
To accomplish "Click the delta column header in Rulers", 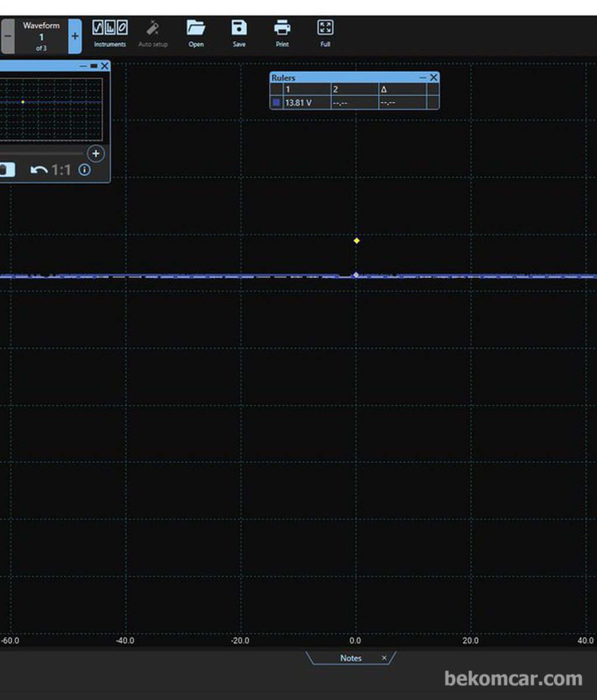I will (x=402, y=89).
